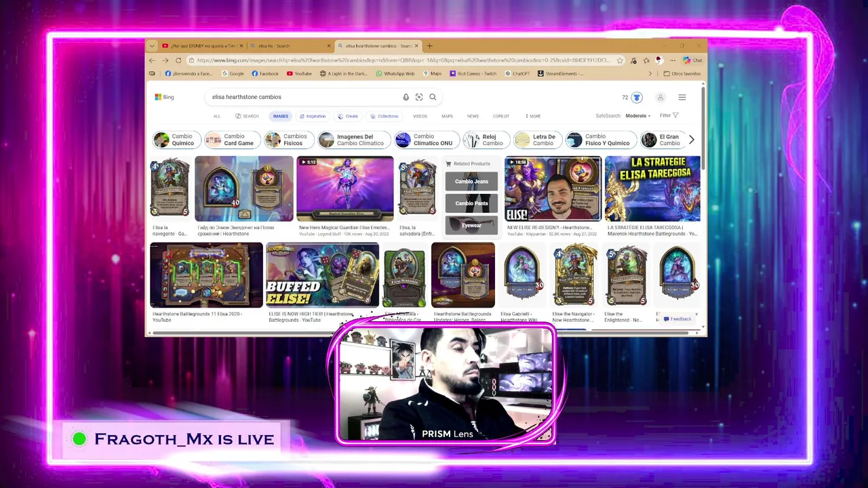Open the account profile icon
This screenshot has width=868, height=488.
click(x=660, y=98)
